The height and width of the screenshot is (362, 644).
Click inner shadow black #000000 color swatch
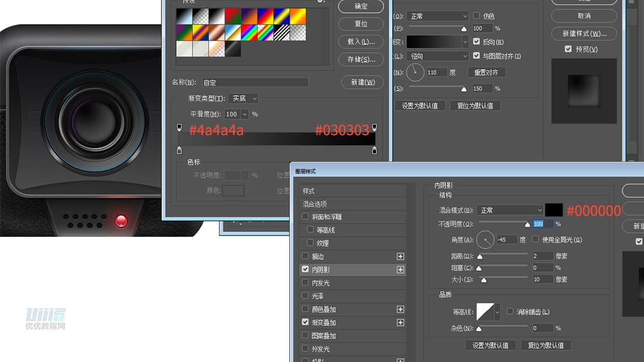[x=554, y=210]
